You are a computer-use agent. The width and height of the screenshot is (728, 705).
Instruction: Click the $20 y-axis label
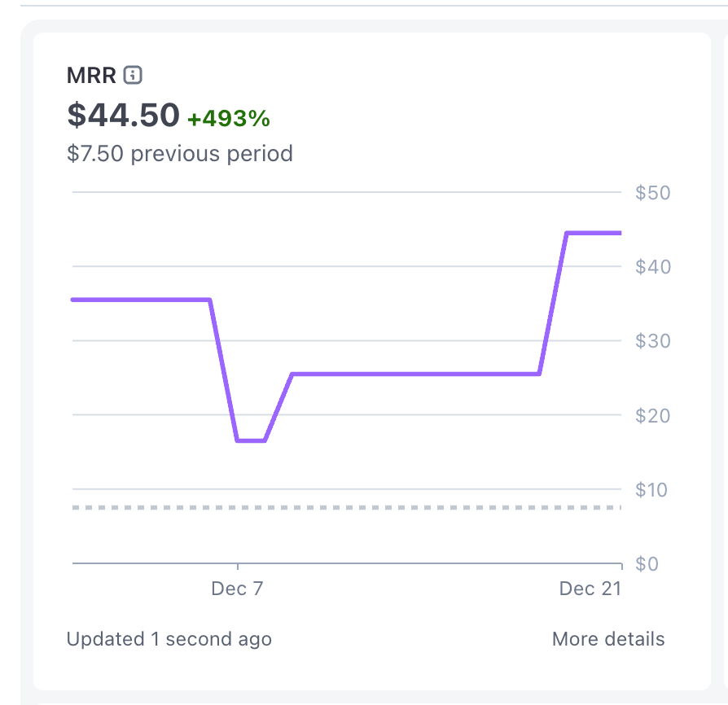[x=652, y=415]
